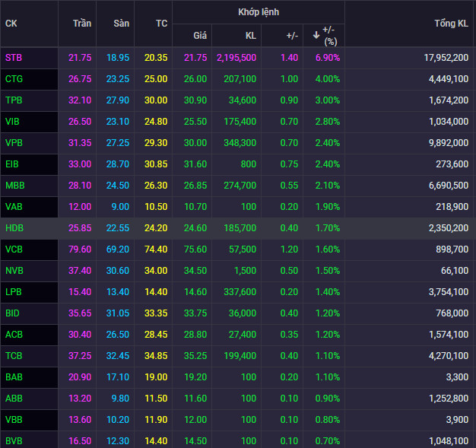Click VPB total volume 9,892,000

449,143
